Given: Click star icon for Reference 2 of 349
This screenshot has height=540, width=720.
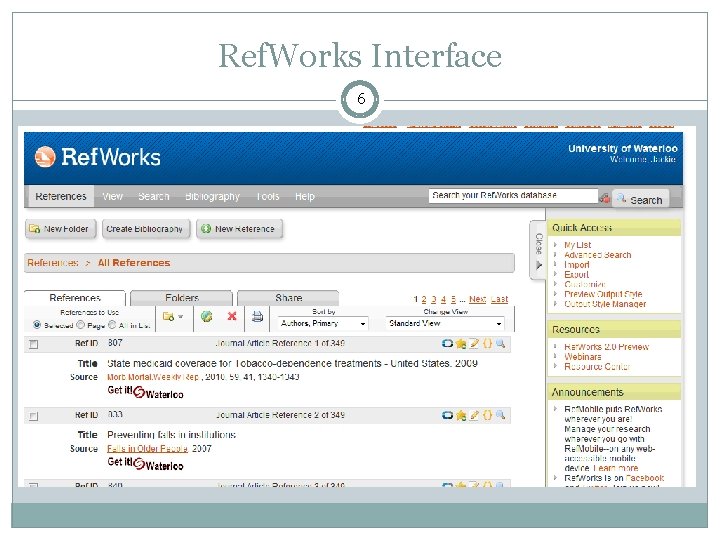Looking at the screenshot, I should tap(461, 415).
